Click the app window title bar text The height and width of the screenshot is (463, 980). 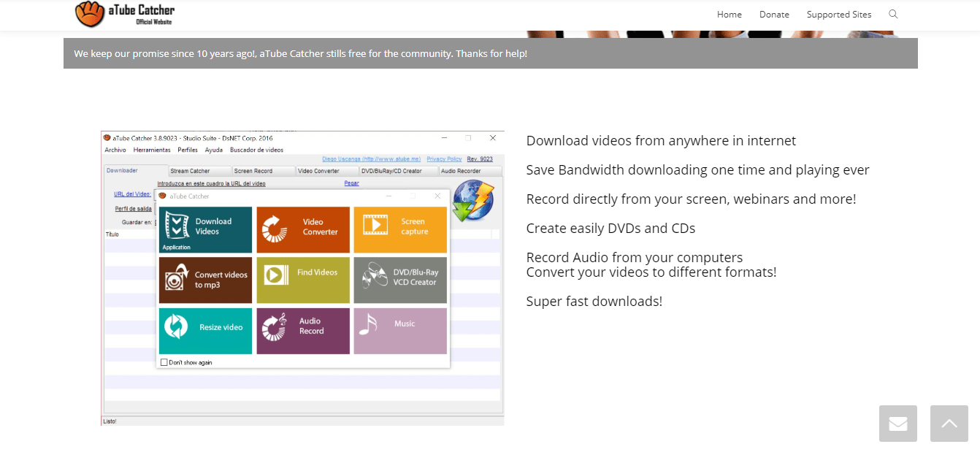click(x=192, y=137)
